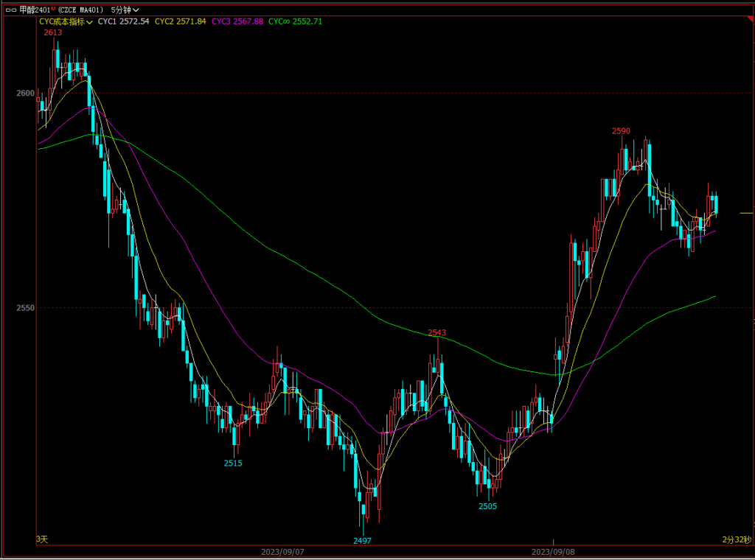
Task: Click the 3天 range label
Action: click(42, 539)
